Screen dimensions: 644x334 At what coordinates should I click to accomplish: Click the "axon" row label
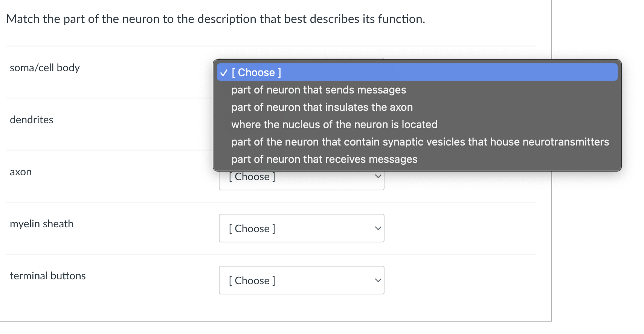point(21,172)
